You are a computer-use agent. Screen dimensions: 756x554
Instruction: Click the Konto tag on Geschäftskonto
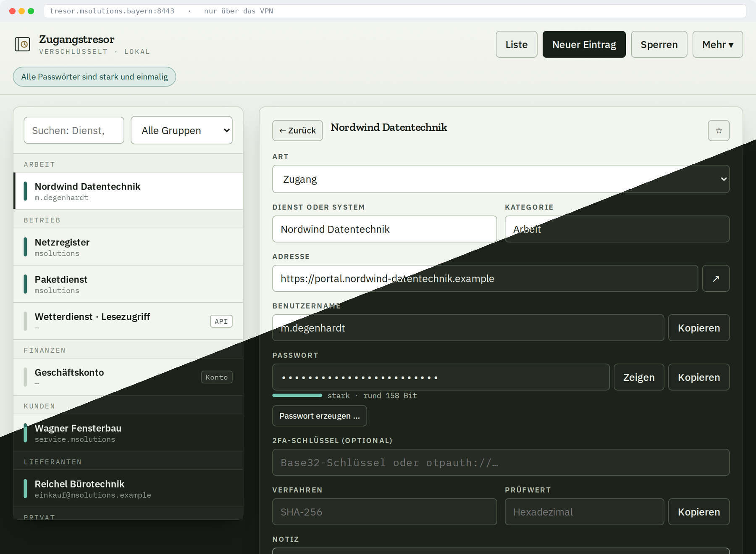217,377
